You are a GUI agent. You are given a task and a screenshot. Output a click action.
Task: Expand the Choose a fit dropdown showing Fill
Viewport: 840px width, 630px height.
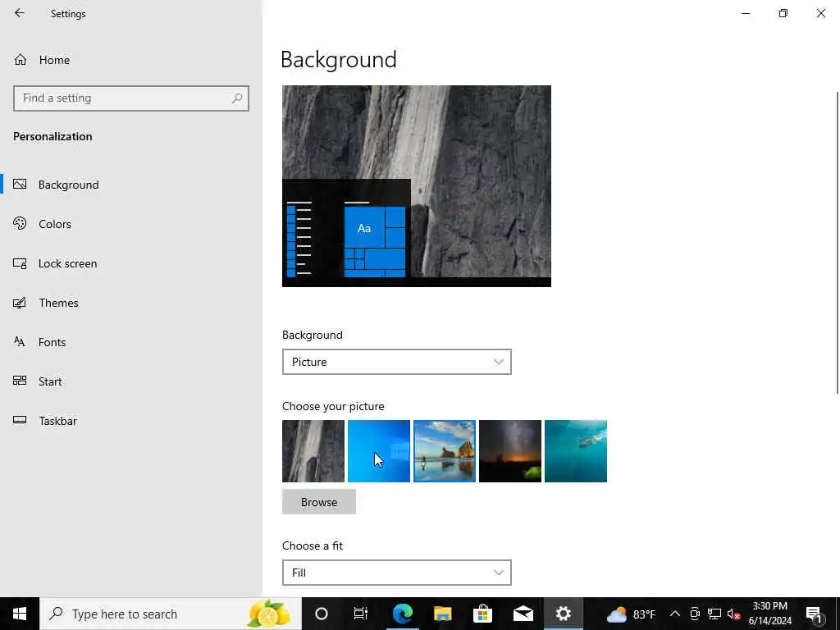click(396, 573)
